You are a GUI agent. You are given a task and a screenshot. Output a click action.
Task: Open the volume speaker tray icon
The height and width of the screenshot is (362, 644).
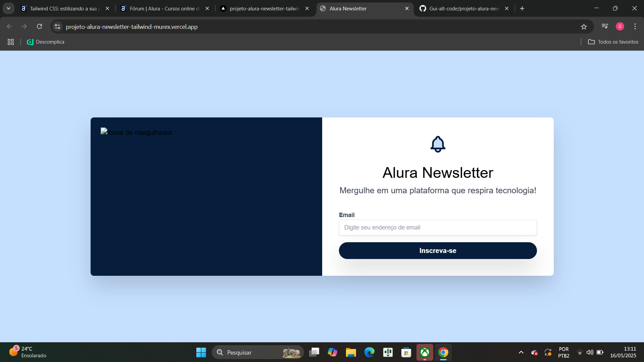590,352
